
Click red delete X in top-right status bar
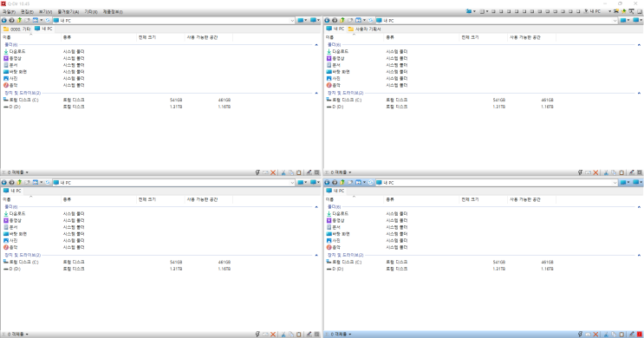point(596,172)
